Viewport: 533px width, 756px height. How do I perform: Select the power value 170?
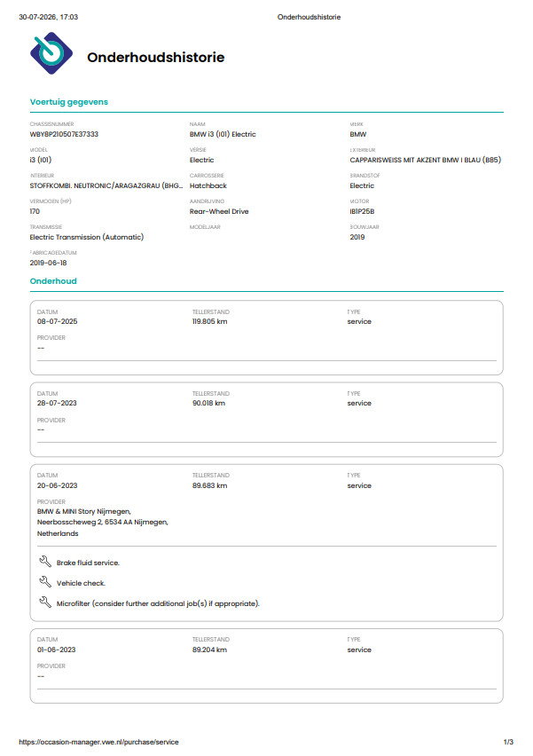[x=35, y=211]
